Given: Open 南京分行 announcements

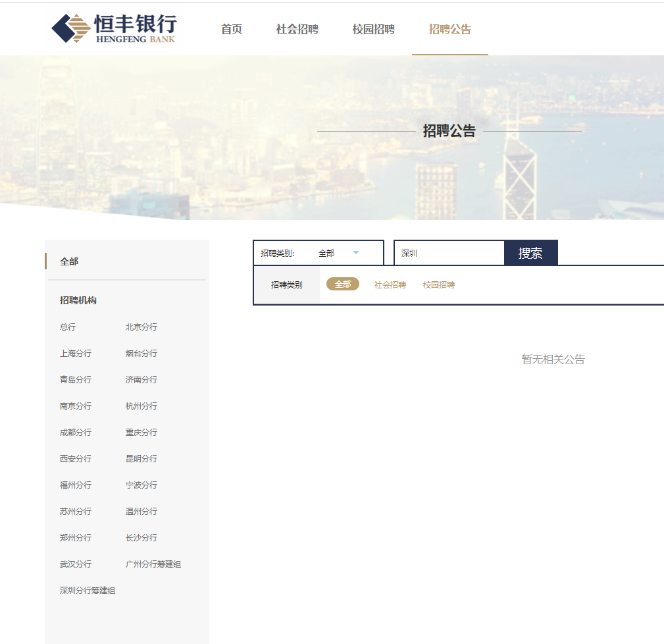Looking at the screenshot, I should pos(76,406).
